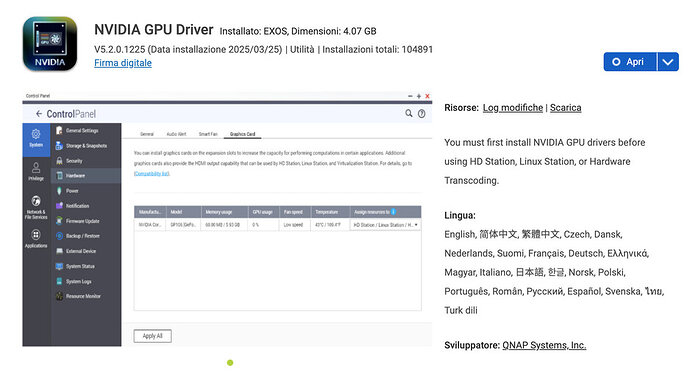The height and width of the screenshot is (392, 690).
Task: Click the Low speed fan value cell
Action: point(295,225)
